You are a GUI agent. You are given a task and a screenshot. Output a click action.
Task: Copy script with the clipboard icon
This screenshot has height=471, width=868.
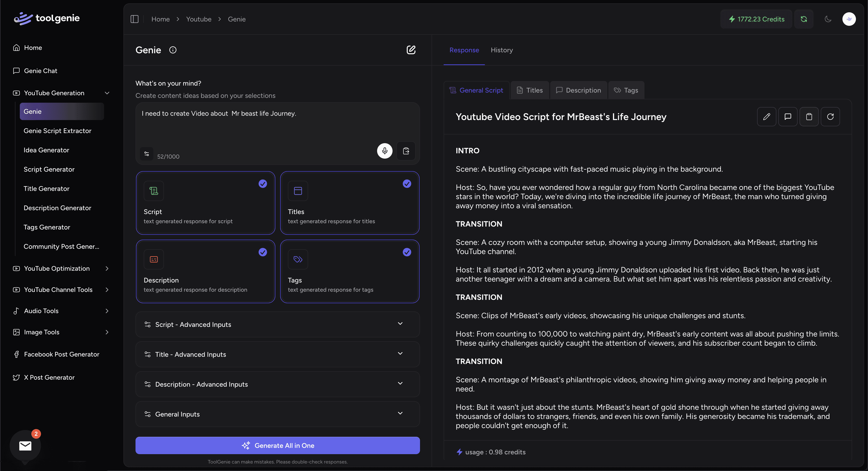[809, 117]
